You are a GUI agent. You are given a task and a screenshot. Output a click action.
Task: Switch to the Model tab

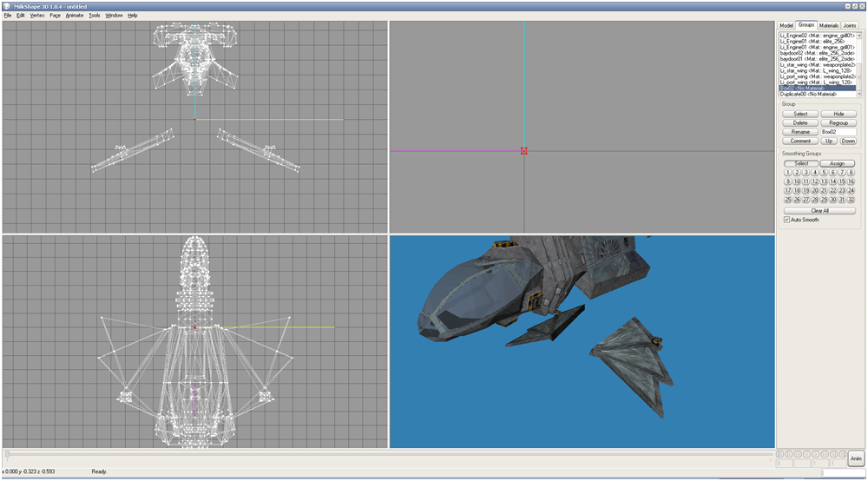(786, 25)
